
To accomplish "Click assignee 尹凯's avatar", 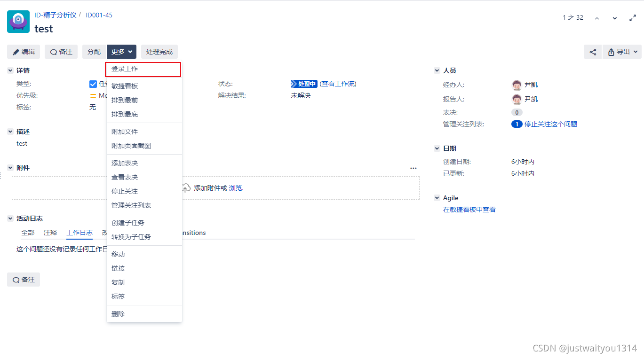I will click(517, 85).
